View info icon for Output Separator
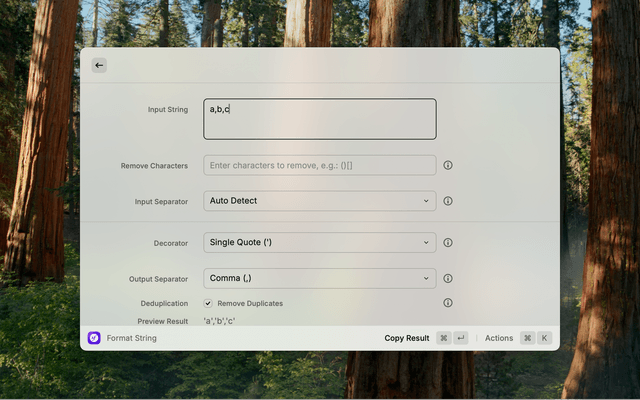This screenshot has height=400, width=640. click(448, 278)
